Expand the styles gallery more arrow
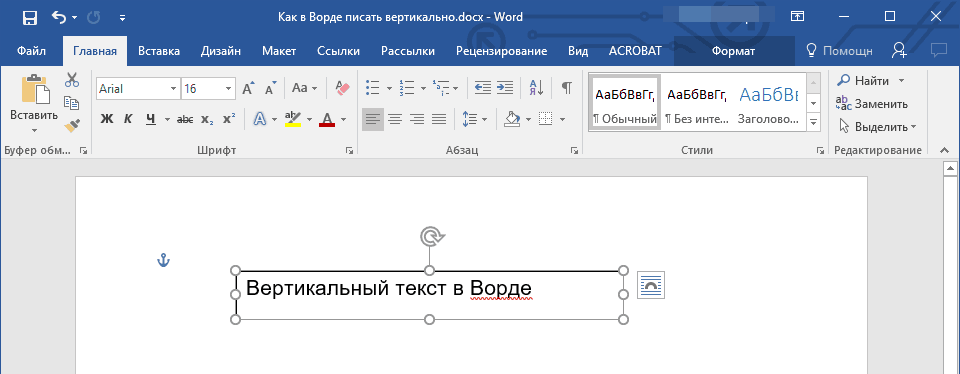Viewport: 960px width, 374px height. 814,122
